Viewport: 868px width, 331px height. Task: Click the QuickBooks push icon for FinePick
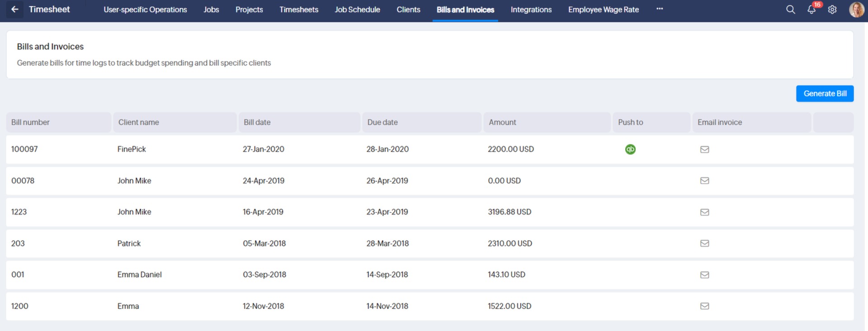coord(630,149)
